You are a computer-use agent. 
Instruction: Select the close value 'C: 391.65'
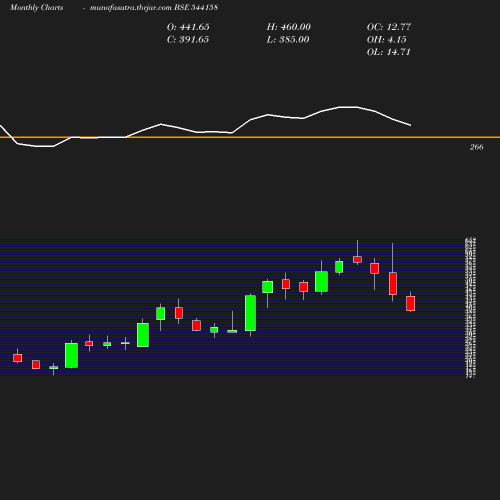click(x=188, y=40)
